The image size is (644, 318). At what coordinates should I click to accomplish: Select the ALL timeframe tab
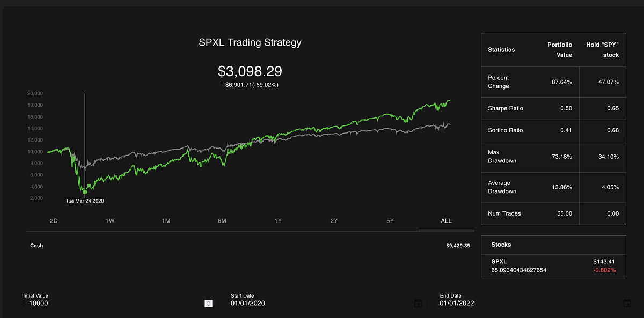[x=445, y=220]
